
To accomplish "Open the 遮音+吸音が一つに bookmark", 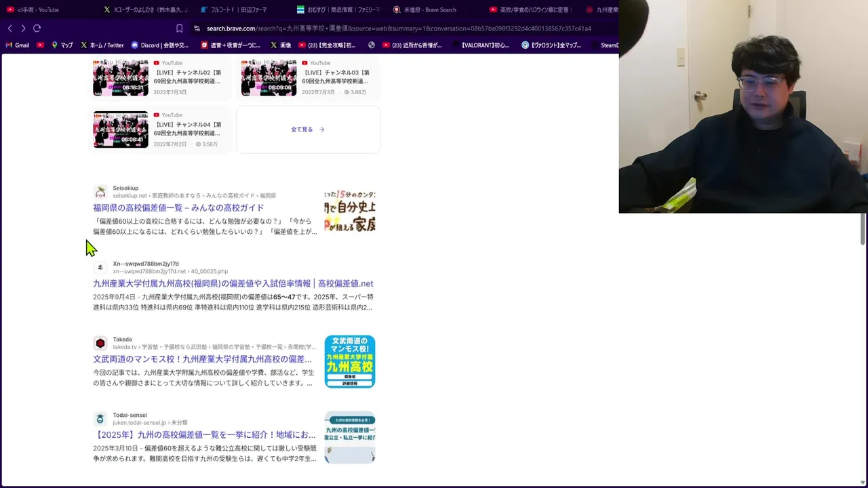I will click(231, 45).
